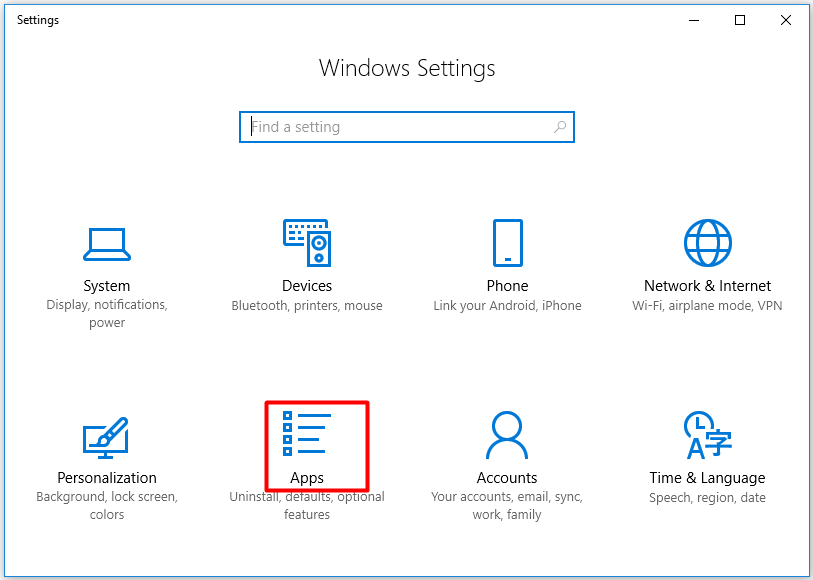This screenshot has width=813, height=580.
Task: Click 'Uninstall, defaults, optional features' text
Action: (x=307, y=505)
